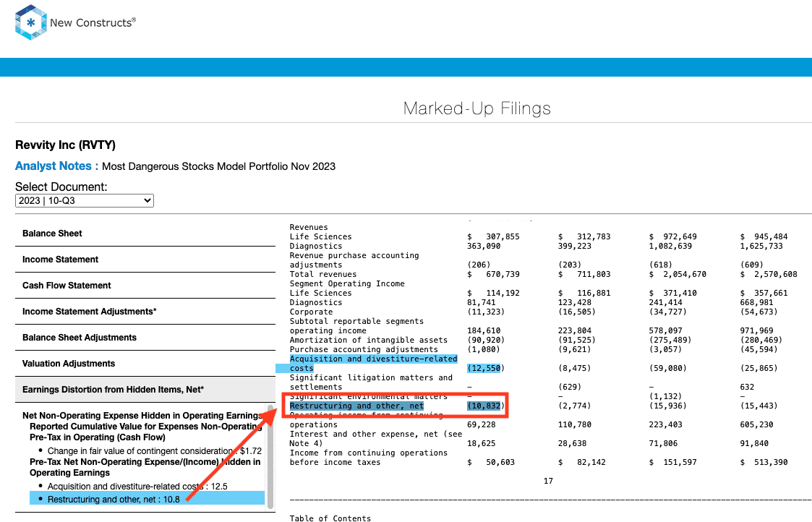Select Earnings Distortion from Hidden Items, Net
812x522 pixels.
click(x=145, y=390)
